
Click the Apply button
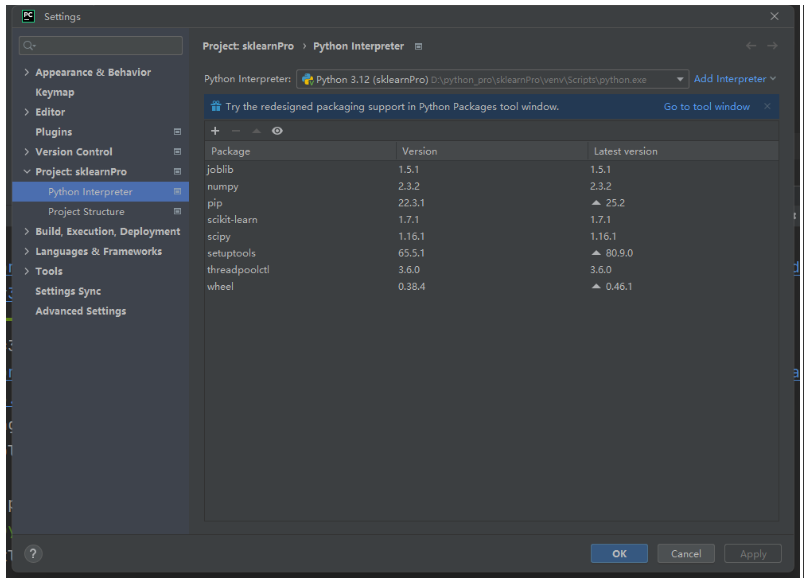coord(753,553)
